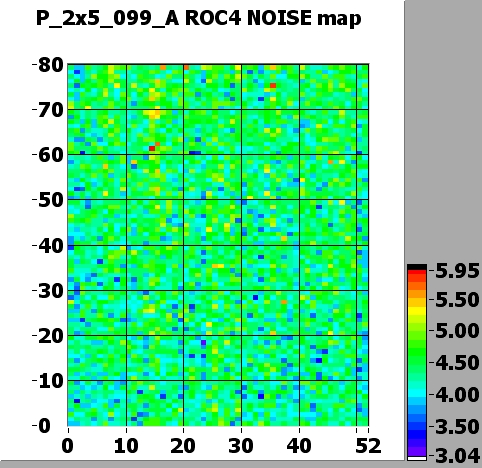
Task: Click the yellow cluster near column 15, row 69
Action: click(154, 114)
